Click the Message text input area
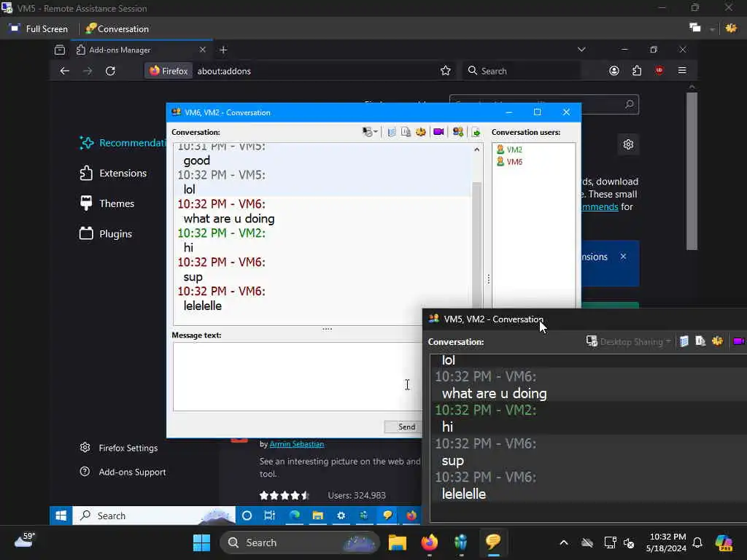 (298, 376)
